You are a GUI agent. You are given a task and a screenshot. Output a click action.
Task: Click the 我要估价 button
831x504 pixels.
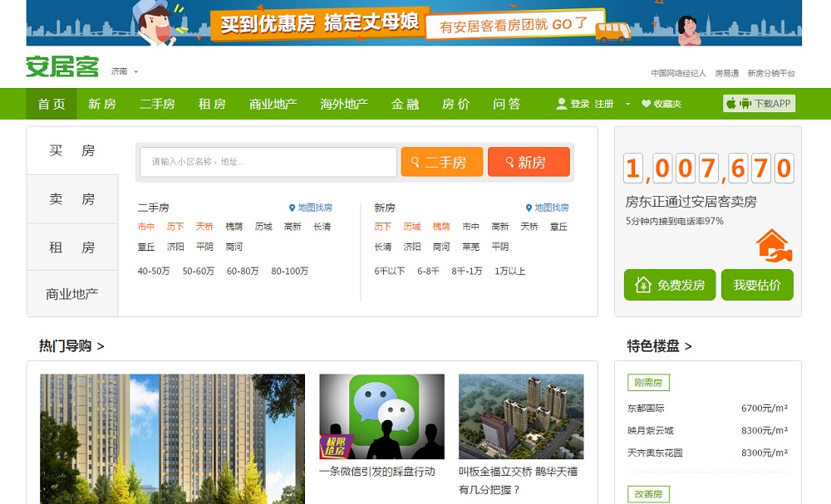tap(757, 285)
